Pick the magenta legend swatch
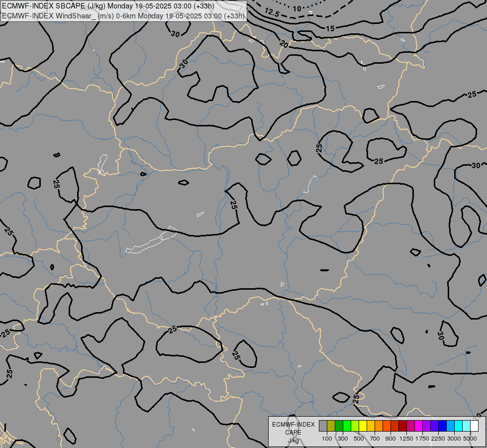 419,426
